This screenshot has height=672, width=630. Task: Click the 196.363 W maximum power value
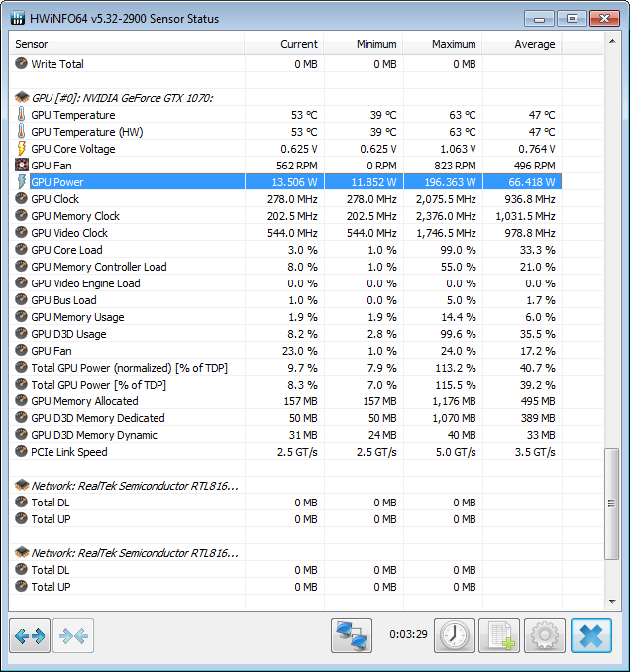click(x=450, y=182)
